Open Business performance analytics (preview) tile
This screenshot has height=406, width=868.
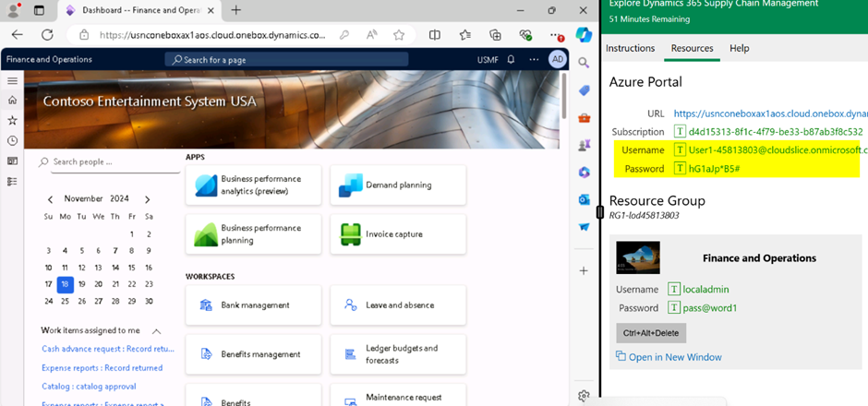(x=254, y=185)
